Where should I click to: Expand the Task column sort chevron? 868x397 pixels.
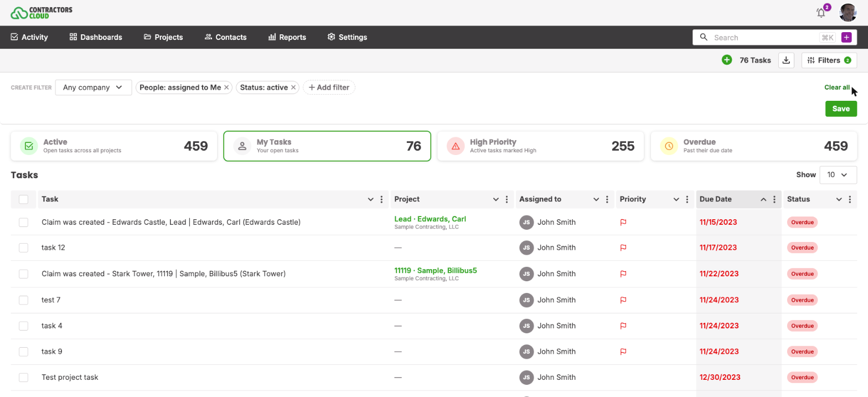370,199
